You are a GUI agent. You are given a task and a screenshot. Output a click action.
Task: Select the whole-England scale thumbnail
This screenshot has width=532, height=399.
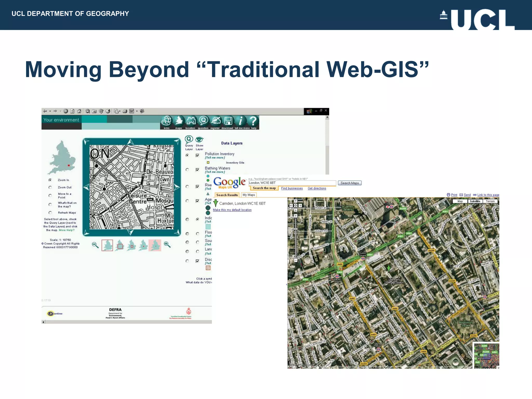tap(107, 245)
